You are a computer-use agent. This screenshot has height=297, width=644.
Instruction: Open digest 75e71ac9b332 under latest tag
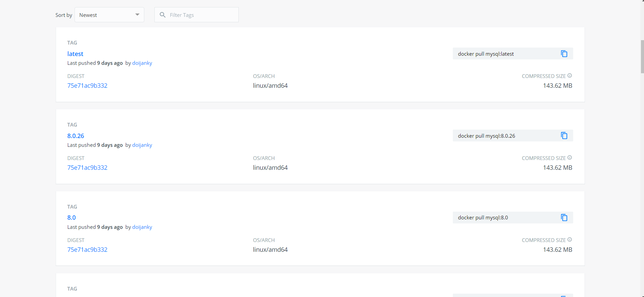coord(87,86)
